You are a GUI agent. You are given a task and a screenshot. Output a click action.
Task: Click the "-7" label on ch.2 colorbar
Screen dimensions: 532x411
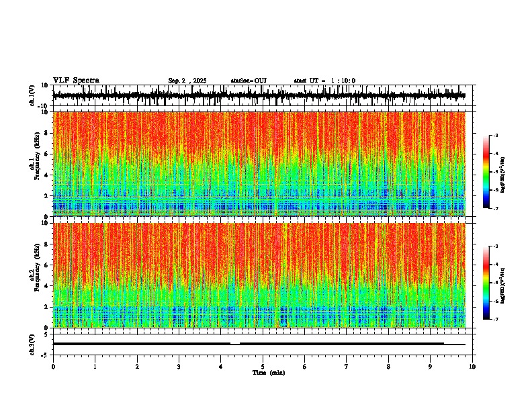click(x=496, y=319)
